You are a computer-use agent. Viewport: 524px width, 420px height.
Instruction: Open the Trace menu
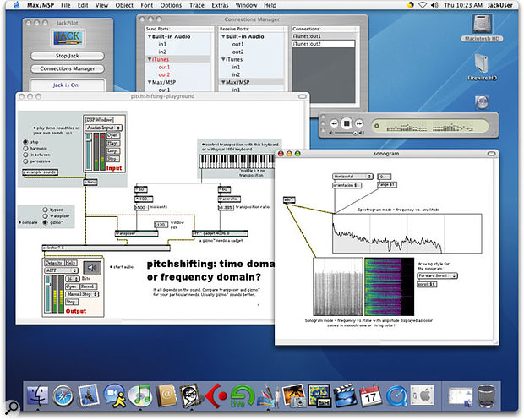[x=196, y=5]
